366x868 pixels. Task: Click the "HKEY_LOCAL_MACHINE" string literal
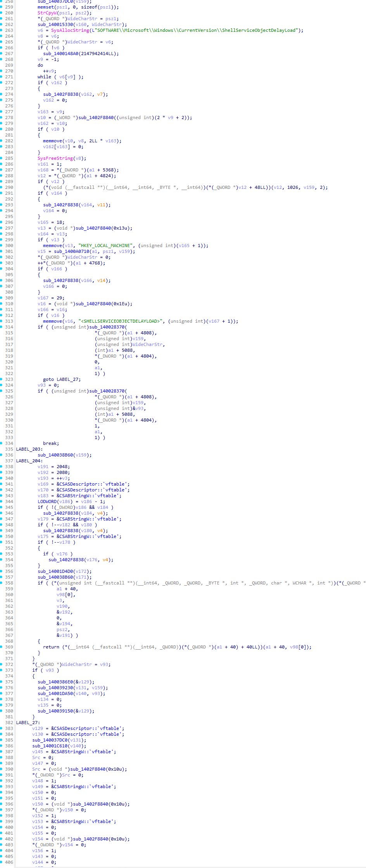pos(105,246)
